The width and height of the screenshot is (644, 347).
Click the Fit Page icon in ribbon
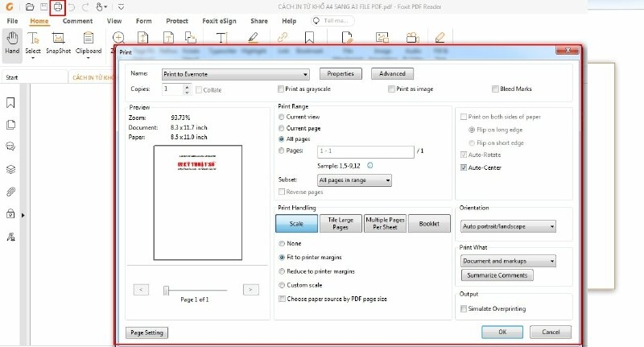[x=143, y=38]
